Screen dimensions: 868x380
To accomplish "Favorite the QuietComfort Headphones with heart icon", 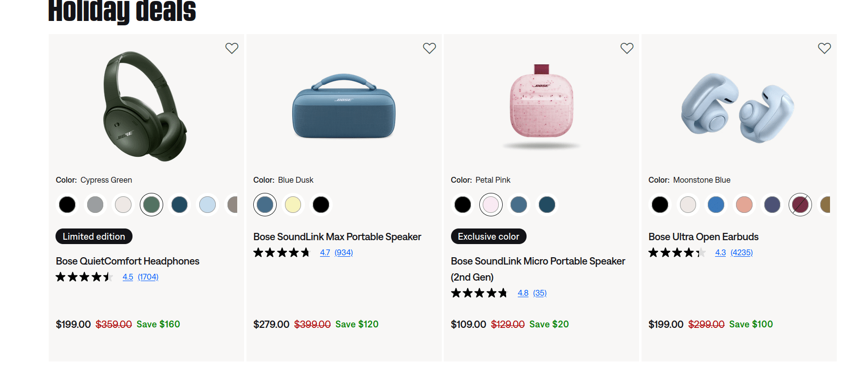I will 232,48.
